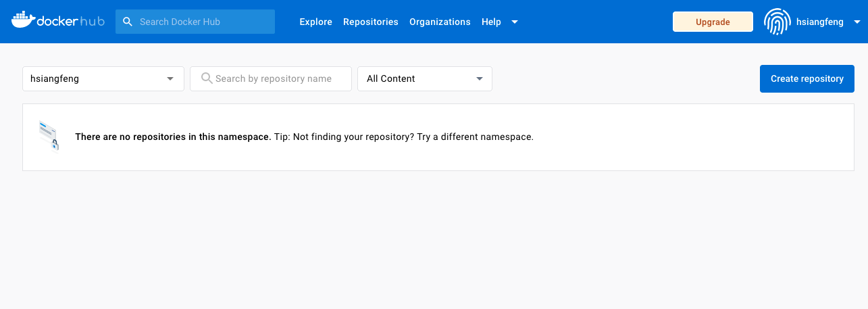Open the account menu via the hsiangfeng username
The width and height of the screenshot is (868, 309).
coord(819,22)
